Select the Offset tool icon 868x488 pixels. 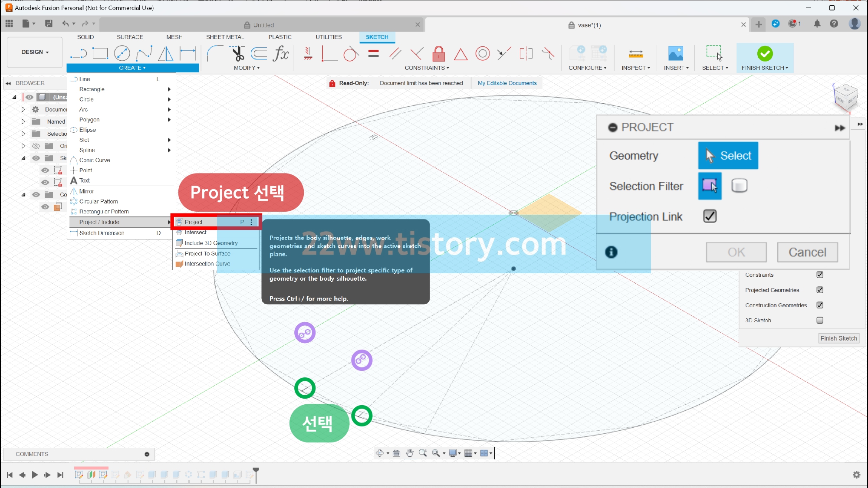tap(260, 54)
